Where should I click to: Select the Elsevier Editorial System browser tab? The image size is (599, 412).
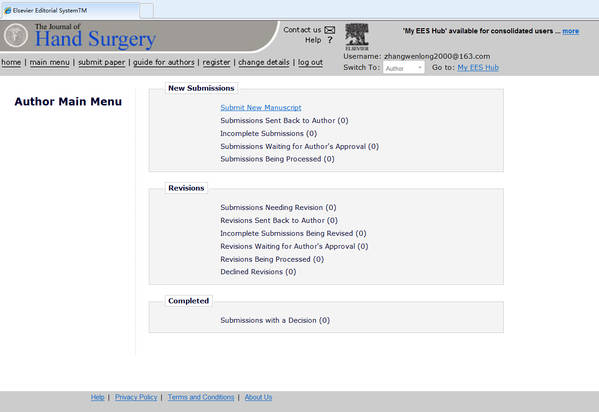pos(70,10)
